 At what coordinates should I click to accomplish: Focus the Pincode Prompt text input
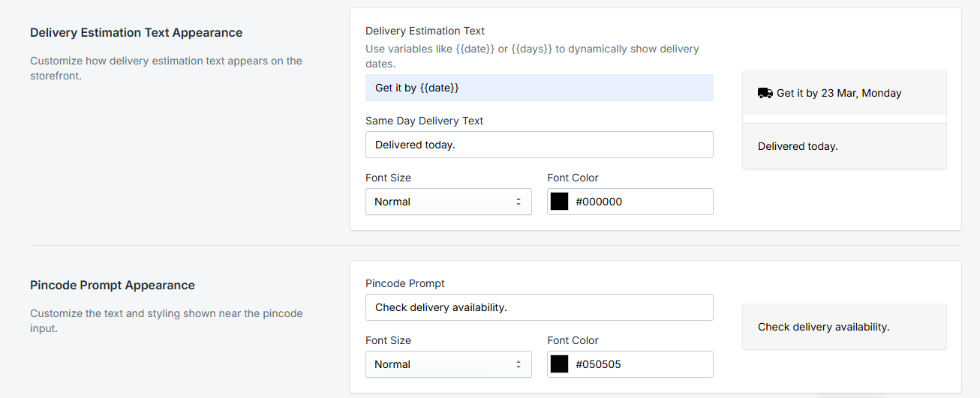[539, 307]
